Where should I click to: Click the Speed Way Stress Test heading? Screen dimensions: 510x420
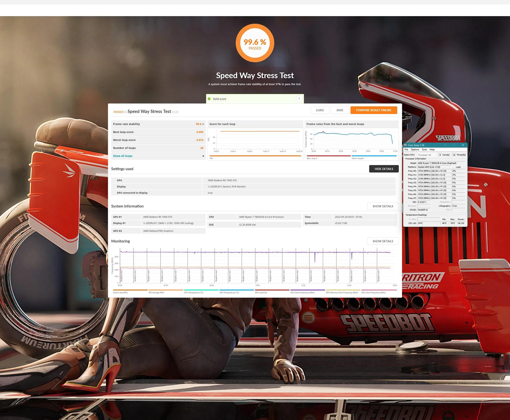(x=255, y=75)
